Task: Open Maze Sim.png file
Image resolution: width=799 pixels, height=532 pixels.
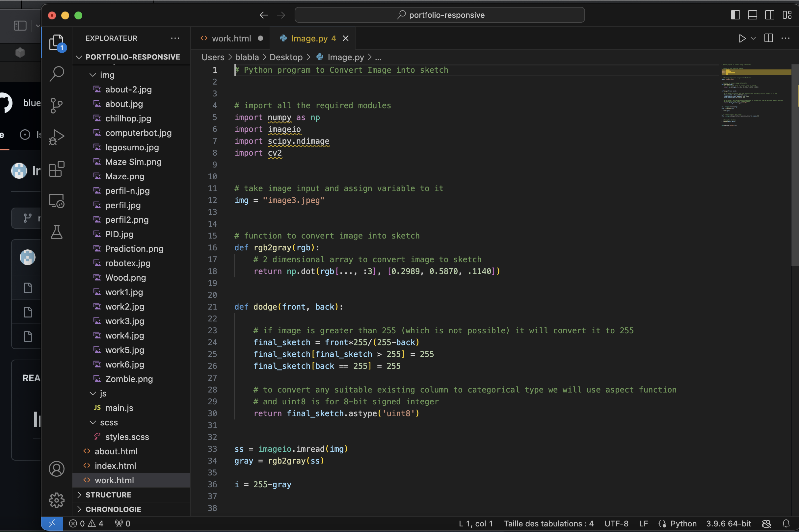Action: tap(131, 162)
